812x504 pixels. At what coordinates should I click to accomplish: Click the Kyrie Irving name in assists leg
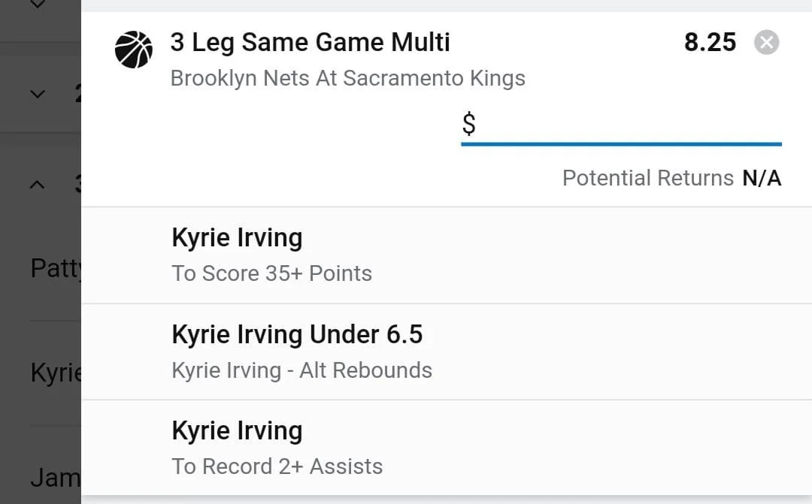[x=237, y=431]
